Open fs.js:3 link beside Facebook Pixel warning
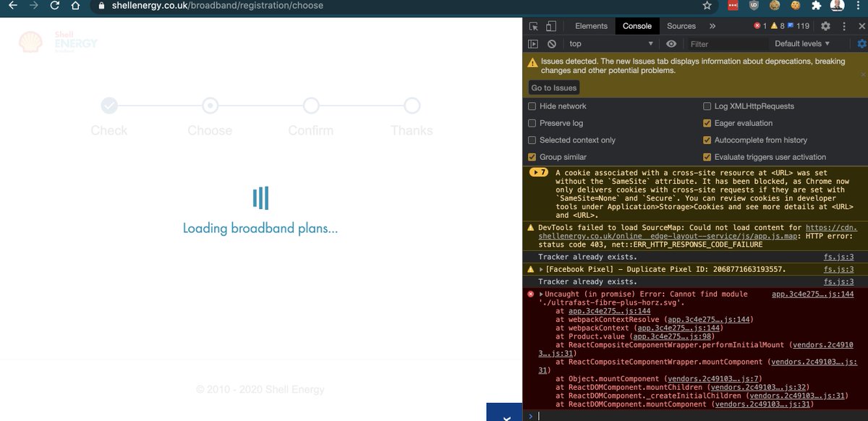The width and height of the screenshot is (868, 421). pyautogui.click(x=839, y=269)
